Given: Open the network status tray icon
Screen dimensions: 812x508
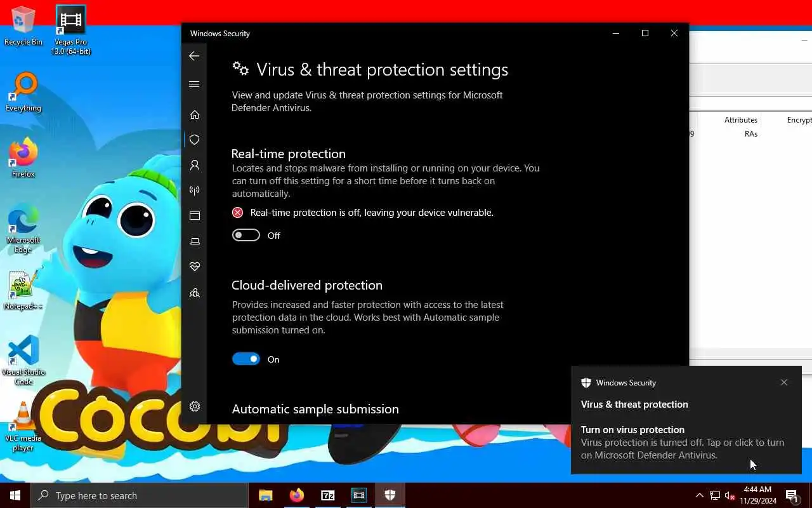Looking at the screenshot, I should click(715, 495).
